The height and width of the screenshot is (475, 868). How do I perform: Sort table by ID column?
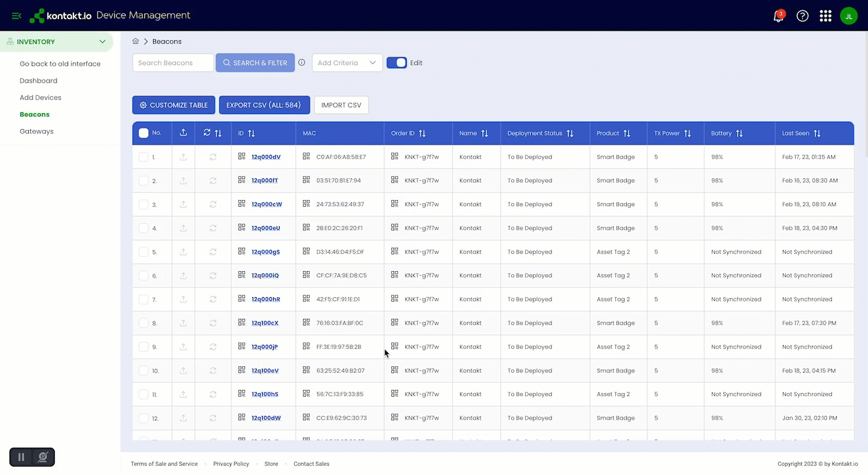tap(251, 133)
